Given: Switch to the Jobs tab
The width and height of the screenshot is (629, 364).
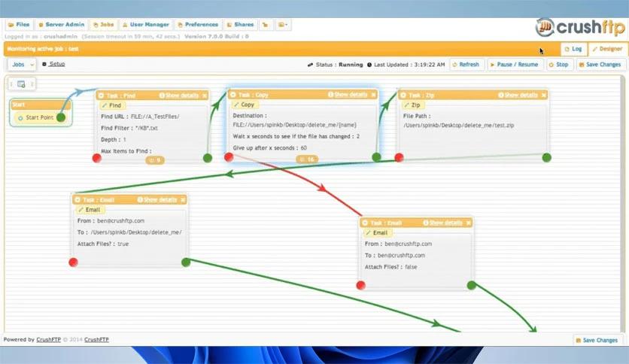Looking at the screenshot, I should 104,25.
